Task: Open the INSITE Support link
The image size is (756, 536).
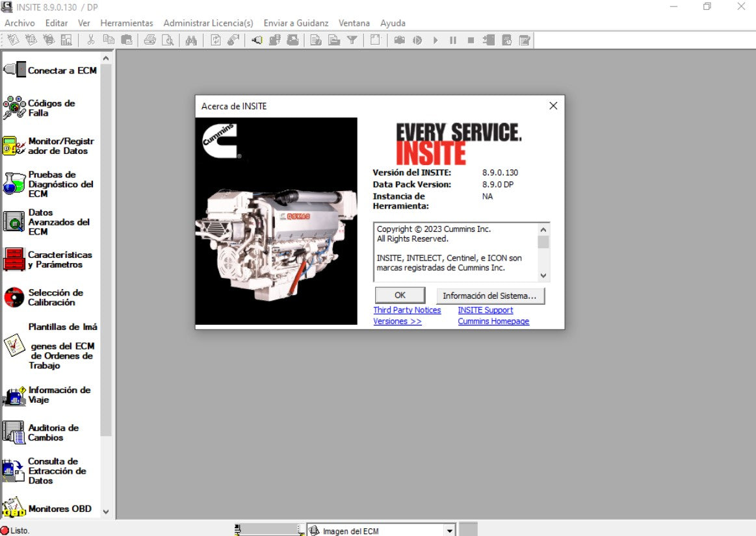Action: coord(485,311)
